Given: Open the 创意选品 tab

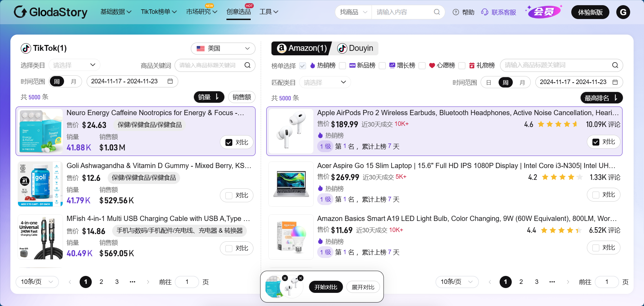Looking at the screenshot, I should coord(239,12).
